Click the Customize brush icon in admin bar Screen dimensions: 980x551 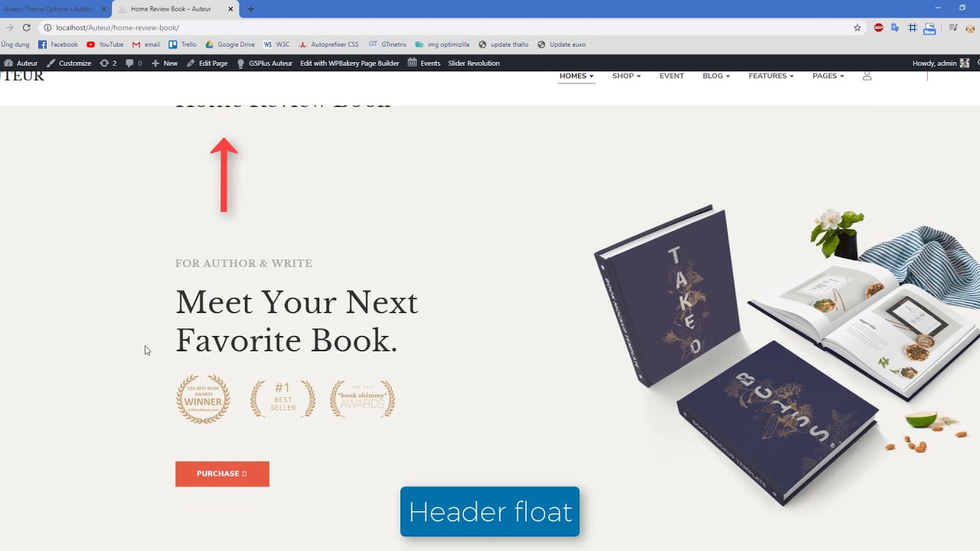click(51, 64)
